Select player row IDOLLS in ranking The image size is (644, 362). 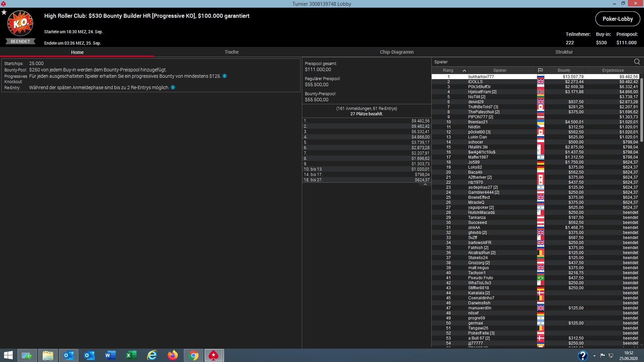click(x=475, y=82)
